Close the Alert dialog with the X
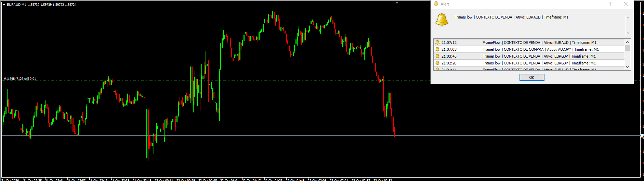Viewport: 644px width, 181px height. pos(626,4)
